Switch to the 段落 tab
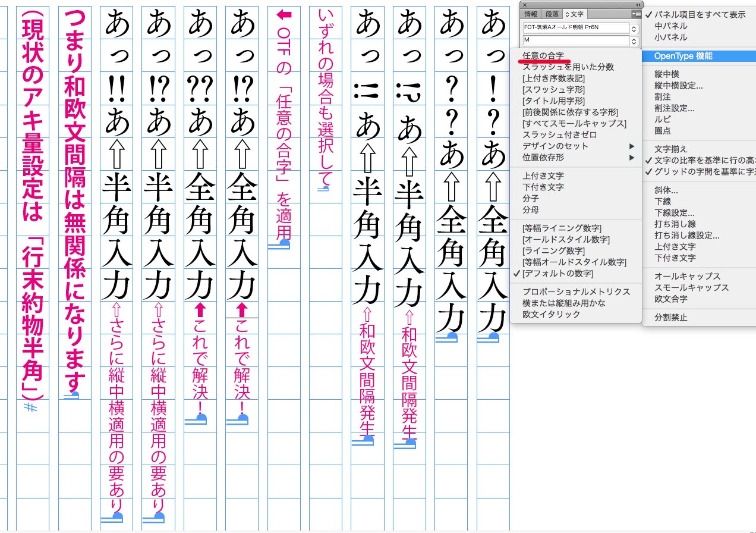The width and height of the screenshot is (756, 533). tap(552, 14)
